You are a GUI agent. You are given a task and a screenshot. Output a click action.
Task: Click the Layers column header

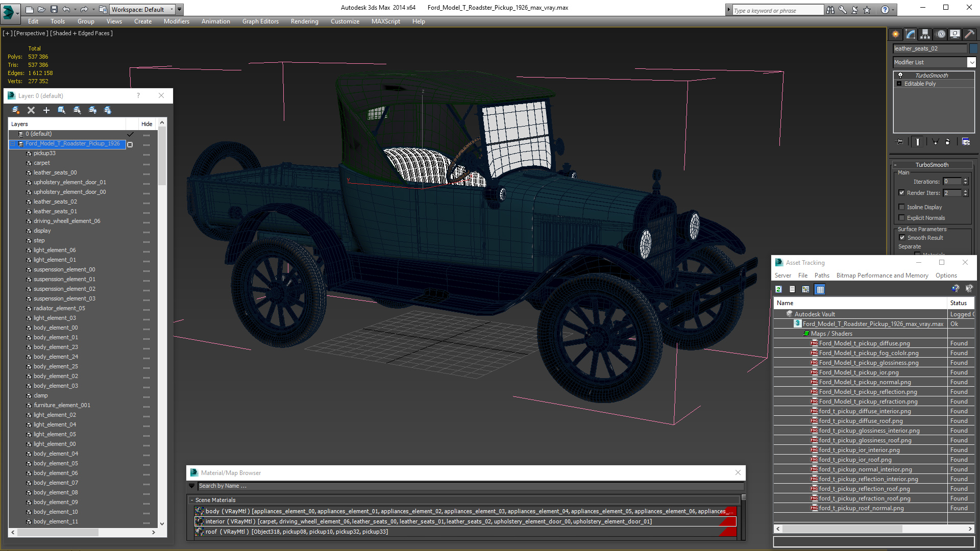click(67, 124)
